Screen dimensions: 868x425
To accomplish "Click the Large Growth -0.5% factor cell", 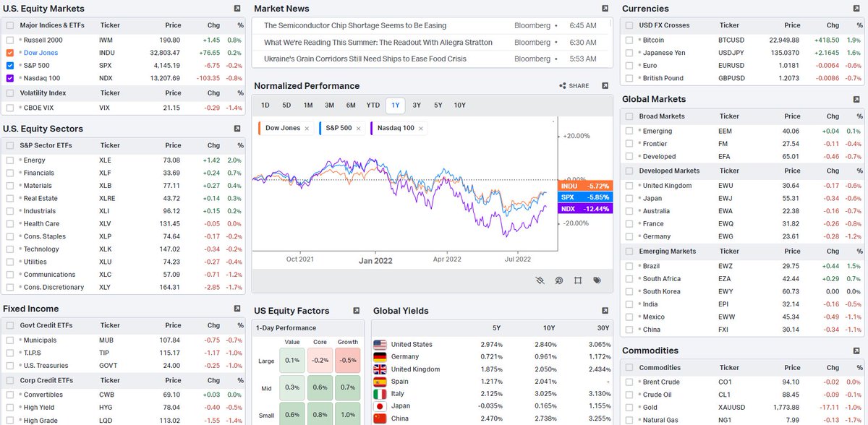I will pos(348,361).
